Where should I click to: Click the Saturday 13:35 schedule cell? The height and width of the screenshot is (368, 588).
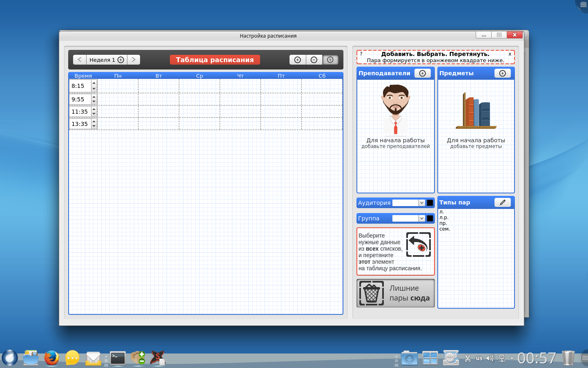tap(322, 124)
